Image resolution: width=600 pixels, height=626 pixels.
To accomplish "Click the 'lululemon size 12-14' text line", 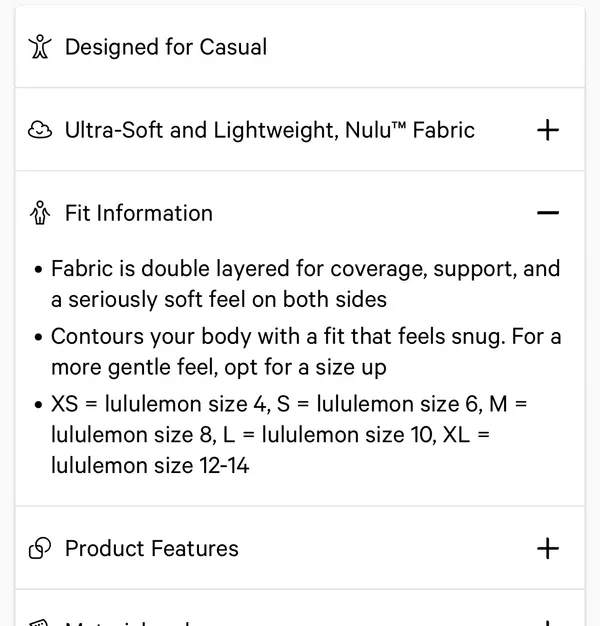I will click(150, 466).
